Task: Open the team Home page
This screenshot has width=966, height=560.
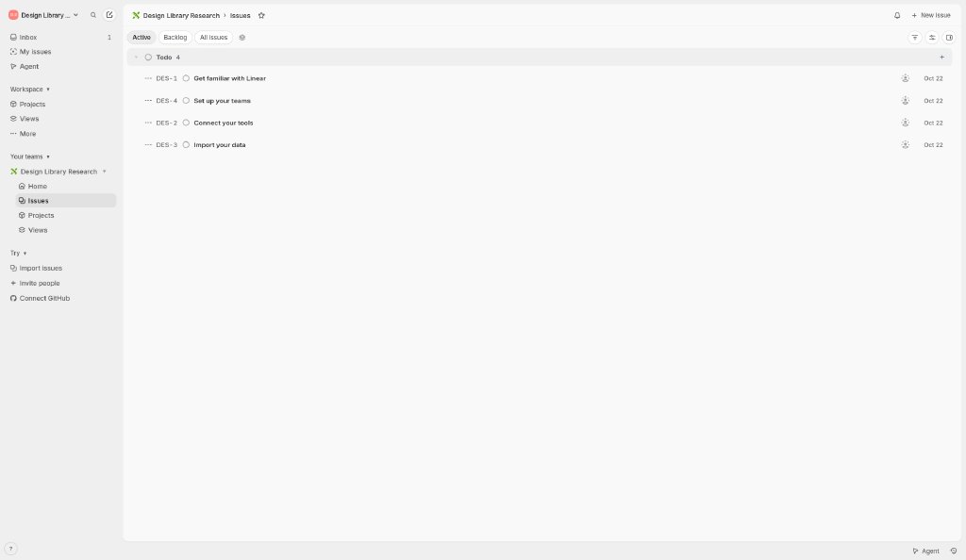Action: pos(65,187)
